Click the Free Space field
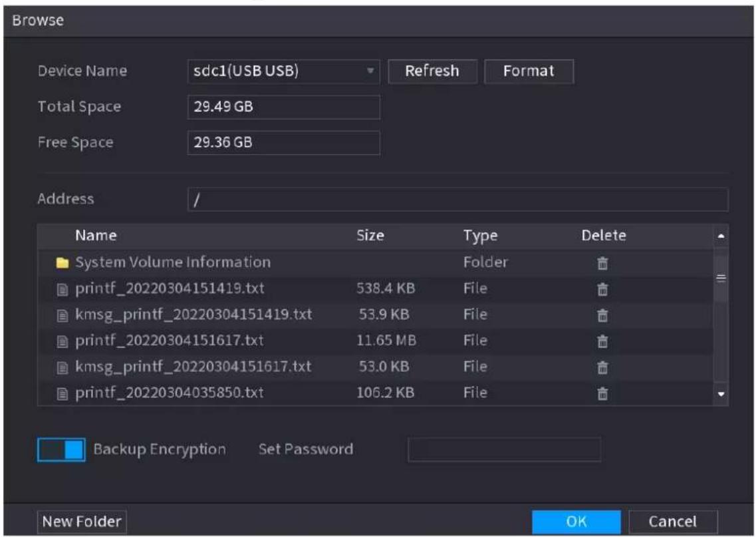756x537 pixels. tap(283, 143)
